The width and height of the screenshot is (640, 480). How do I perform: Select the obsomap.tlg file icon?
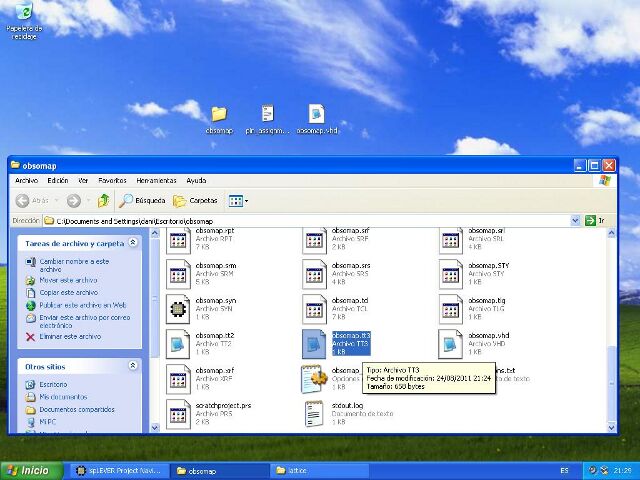[451, 309]
